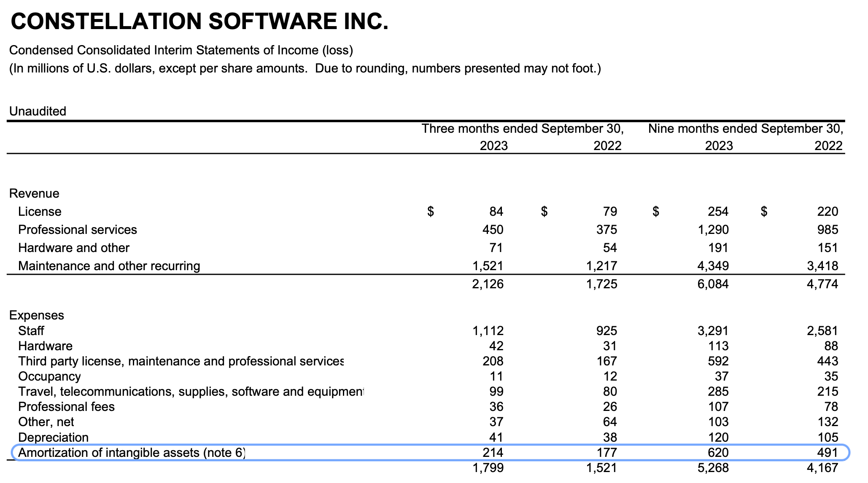Image resolution: width=868 pixels, height=483 pixels.
Task: Click the revenue total 2,126
Action: tap(488, 284)
